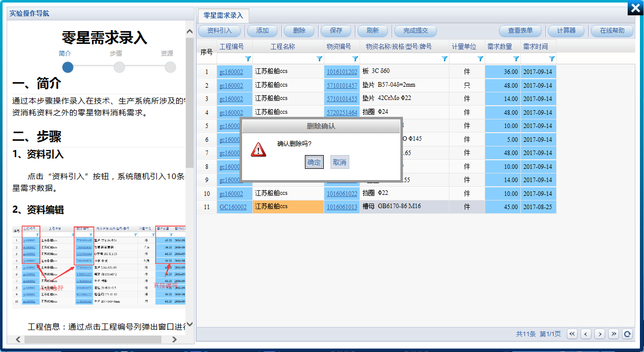The height and width of the screenshot is (352, 644).
Task: Click the filter icon under 工程编号 column
Action: (248, 59)
